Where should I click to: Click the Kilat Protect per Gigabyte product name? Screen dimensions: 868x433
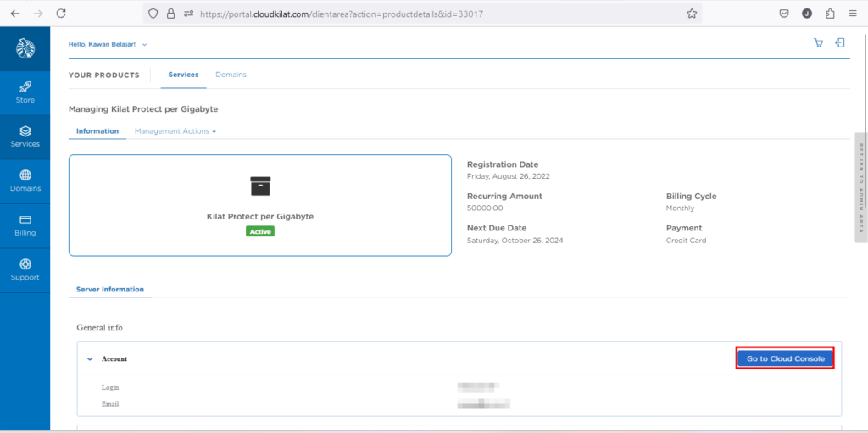coord(260,217)
